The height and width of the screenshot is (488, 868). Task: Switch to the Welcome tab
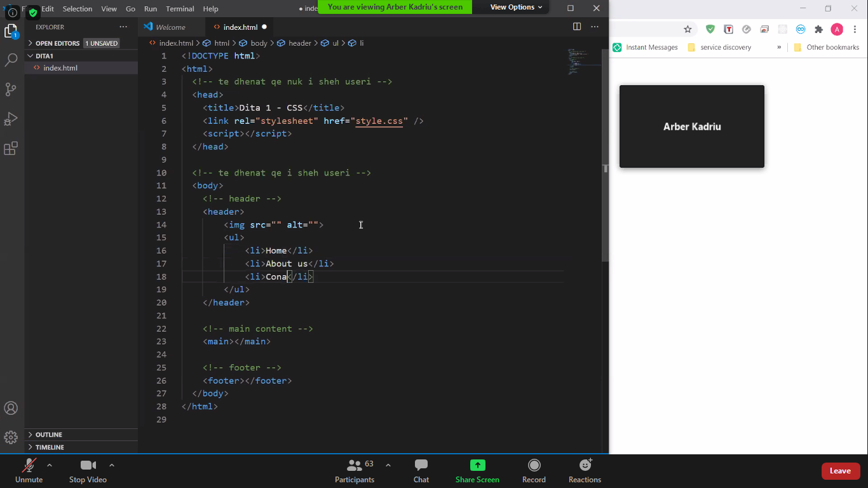coord(170,27)
